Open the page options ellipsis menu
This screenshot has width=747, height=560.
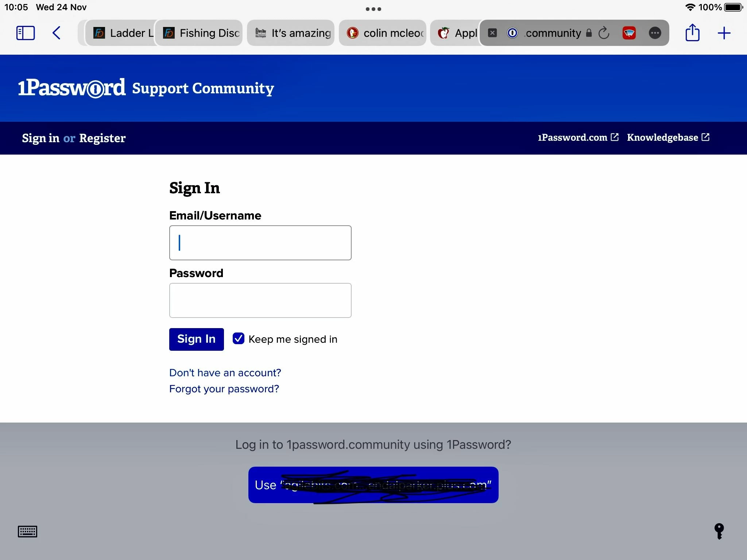tap(655, 33)
